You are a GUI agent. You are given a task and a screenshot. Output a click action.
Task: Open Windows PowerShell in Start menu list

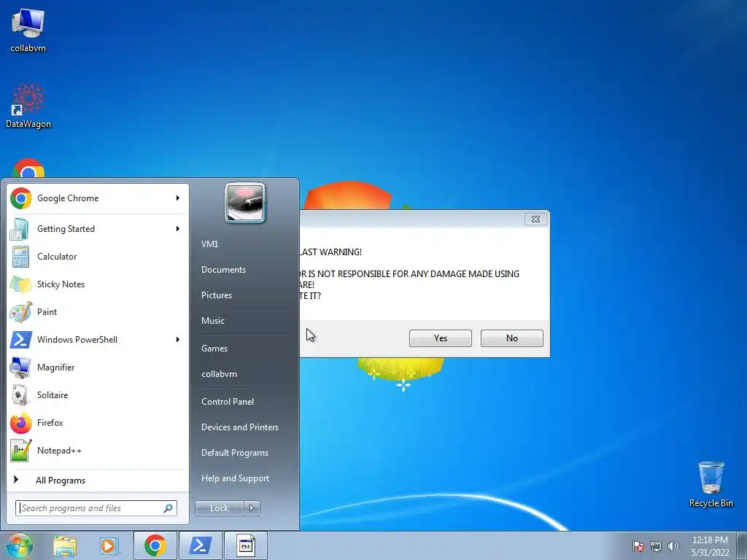click(x=98, y=340)
